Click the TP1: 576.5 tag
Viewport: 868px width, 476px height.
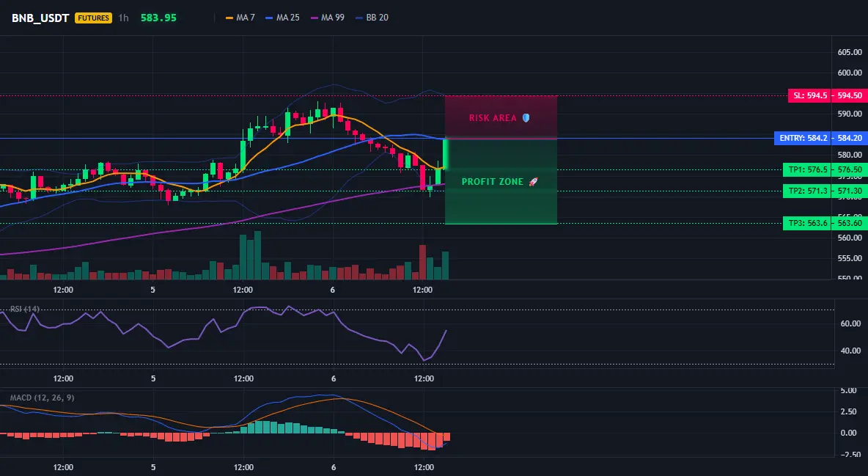click(808, 169)
